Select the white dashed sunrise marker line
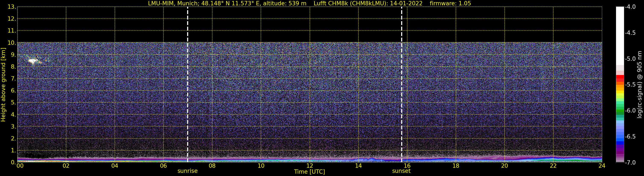This screenshot has height=176, width=644. pos(188,85)
